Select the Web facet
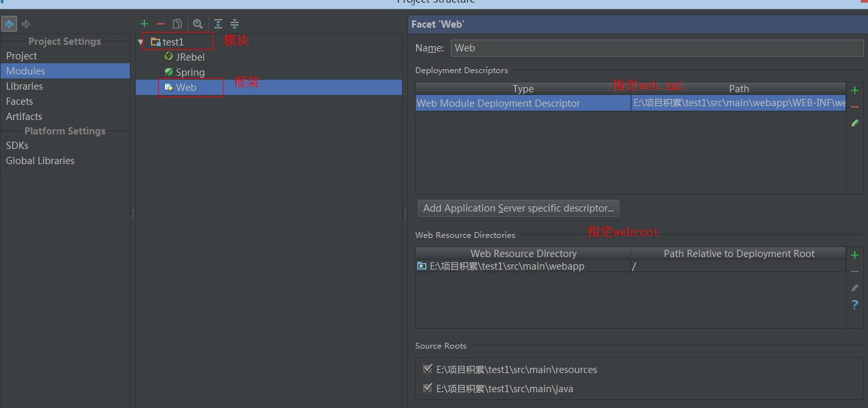The width and height of the screenshot is (868, 408). pyautogui.click(x=269, y=87)
